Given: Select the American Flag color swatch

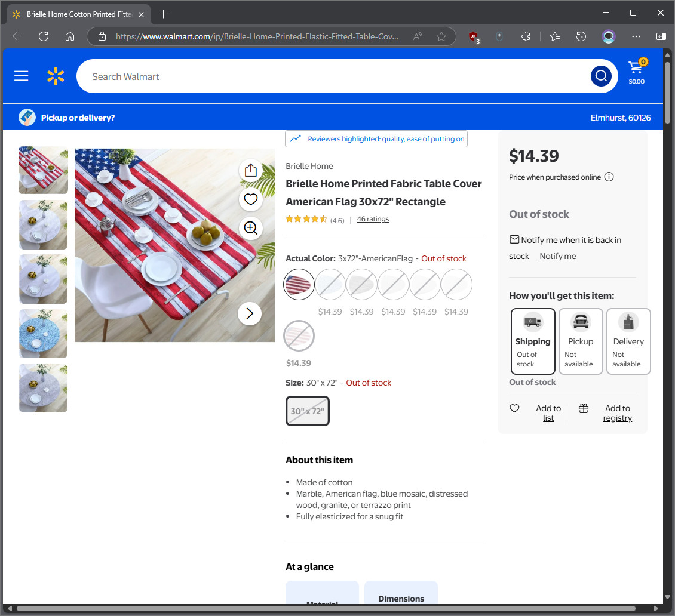Looking at the screenshot, I should 299,284.
